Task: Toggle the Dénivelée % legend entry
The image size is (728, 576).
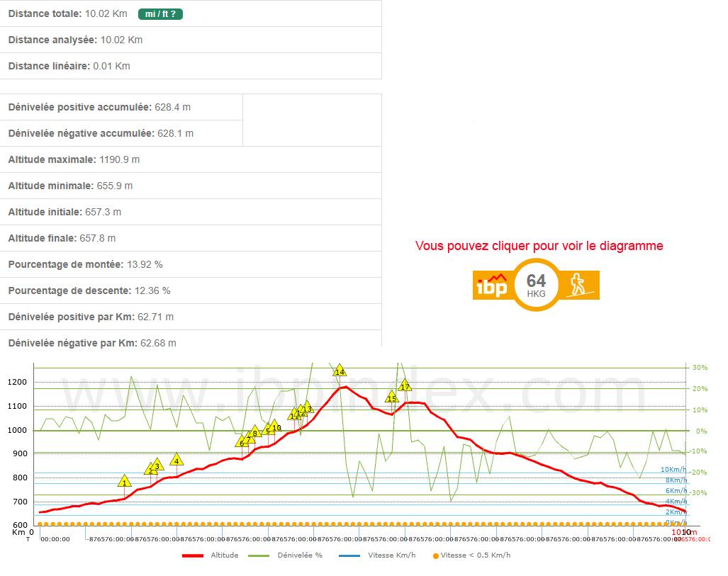Action: [x=300, y=555]
